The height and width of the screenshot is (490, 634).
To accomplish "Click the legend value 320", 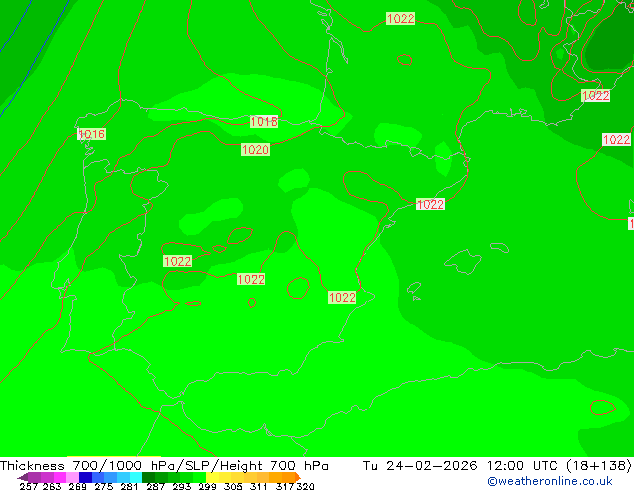I will pos(305,486).
